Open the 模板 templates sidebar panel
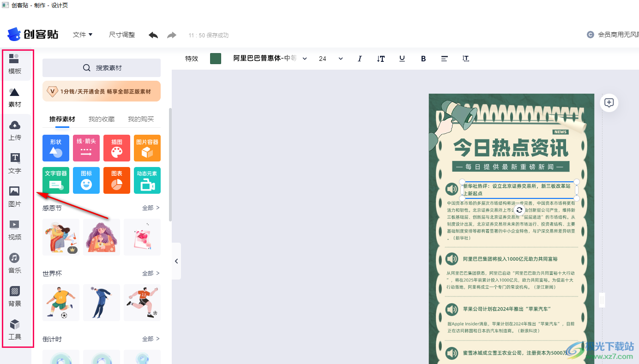Screen dimensions: 639x364 click(15, 64)
